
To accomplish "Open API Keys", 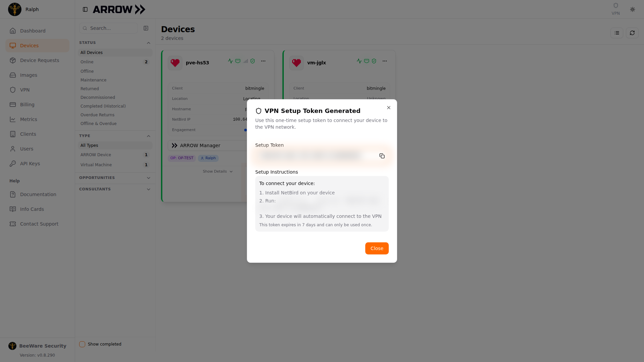I will click(37, 164).
